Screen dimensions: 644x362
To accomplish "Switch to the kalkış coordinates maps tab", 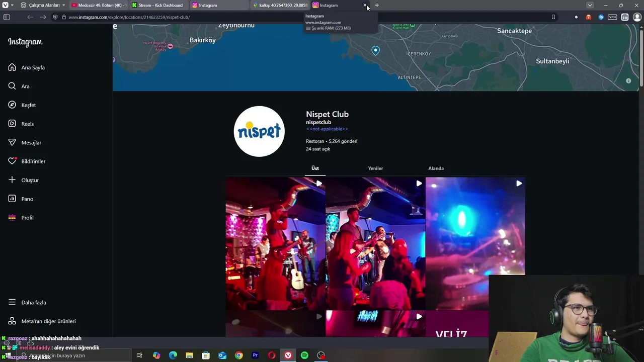I will click(x=280, y=5).
